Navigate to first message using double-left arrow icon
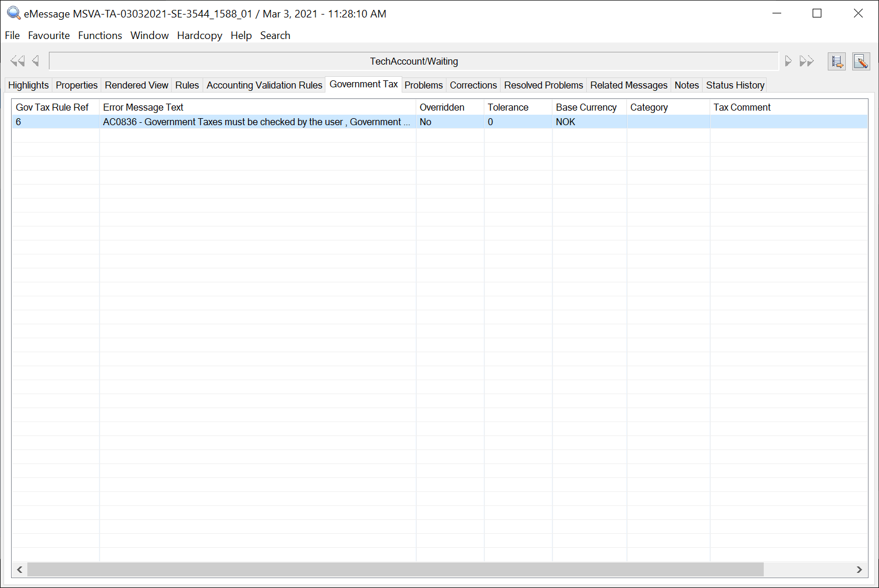 (16, 61)
